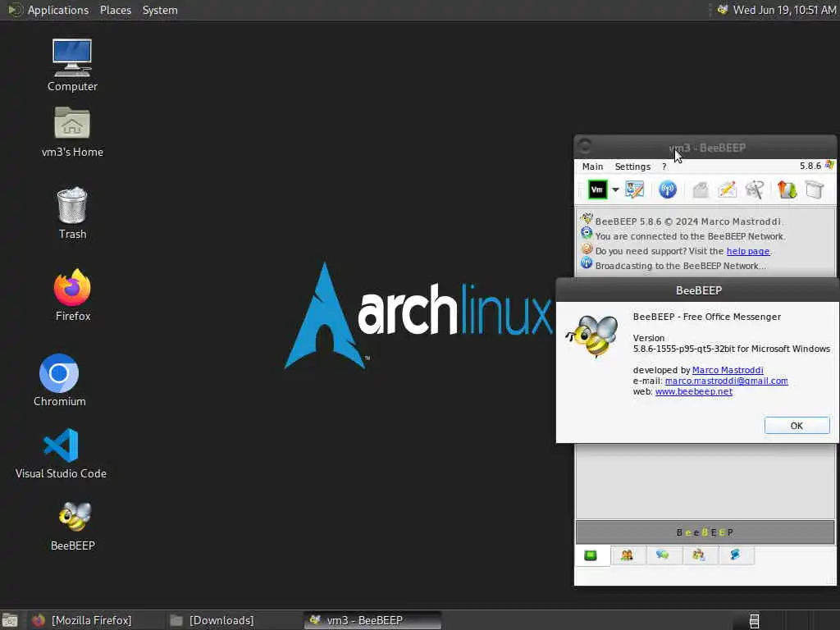Click the wand-and-swirl toolbar icon
Viewport: 840px width, 630px height.
(755, 189)
